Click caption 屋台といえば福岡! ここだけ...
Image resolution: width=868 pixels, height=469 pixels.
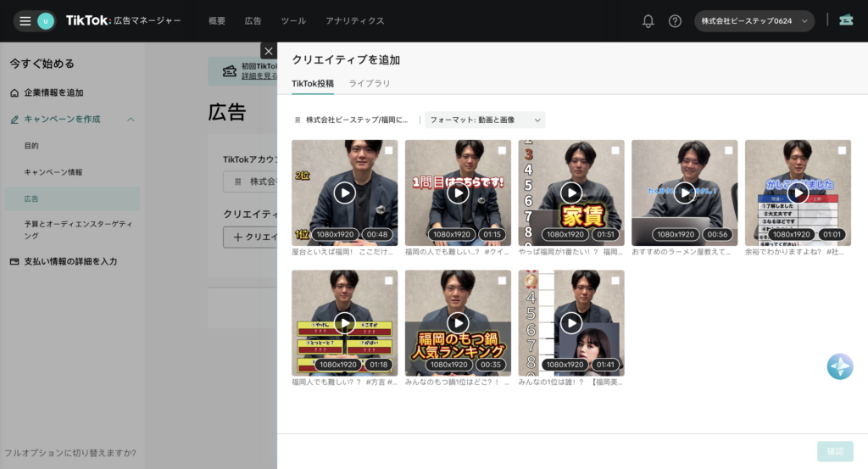pyautogui.click(x=342, y=252)
